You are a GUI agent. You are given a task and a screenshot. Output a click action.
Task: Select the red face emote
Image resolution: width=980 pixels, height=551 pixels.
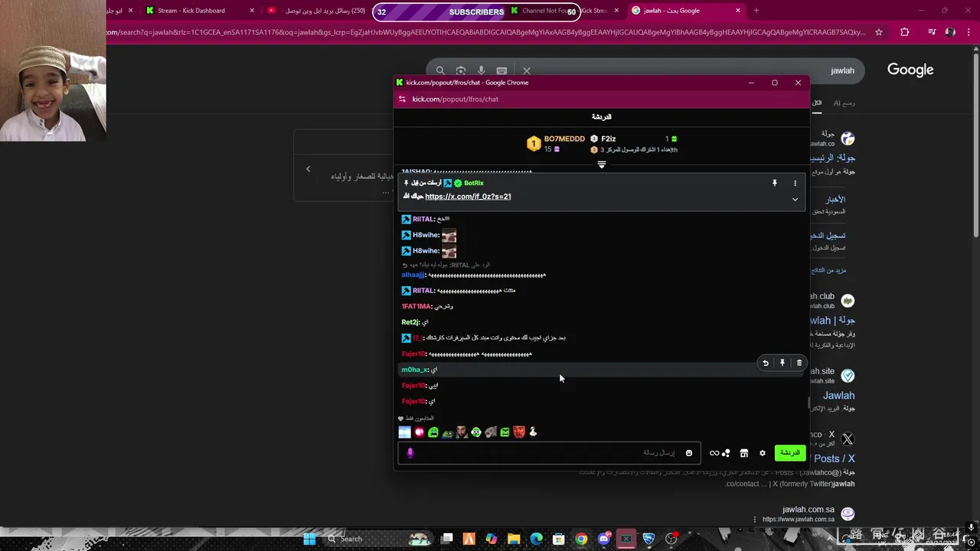(x=519, y=432)
